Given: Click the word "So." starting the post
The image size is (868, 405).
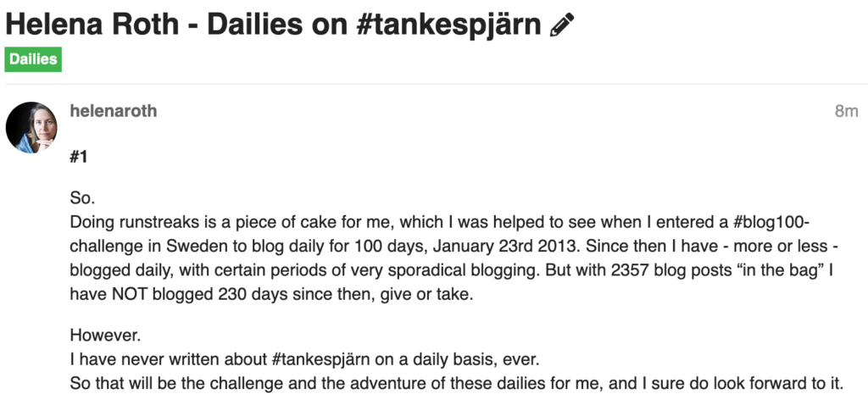Looking at the screenshot, I should pyautogui.click(x=81, y=198).
